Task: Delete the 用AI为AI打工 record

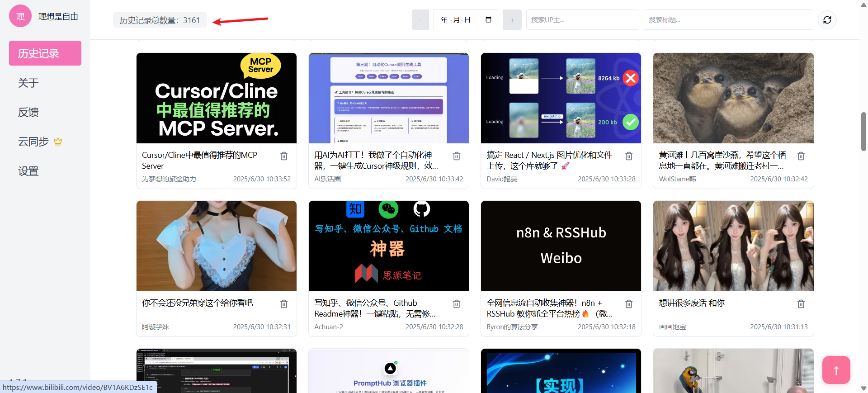Action: coord(457,156)
